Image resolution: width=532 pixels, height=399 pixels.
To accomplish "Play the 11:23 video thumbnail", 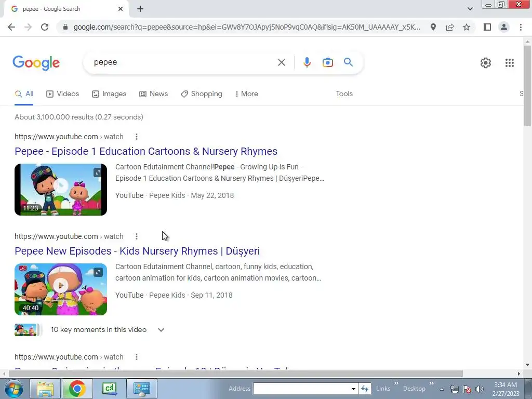I will tap(61, 189).
